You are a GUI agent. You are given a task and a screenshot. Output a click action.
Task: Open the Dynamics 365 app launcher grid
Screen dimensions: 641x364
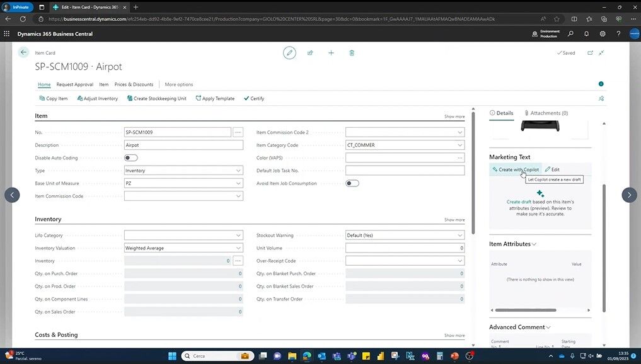pyautogui.click(x=6, y=34)
